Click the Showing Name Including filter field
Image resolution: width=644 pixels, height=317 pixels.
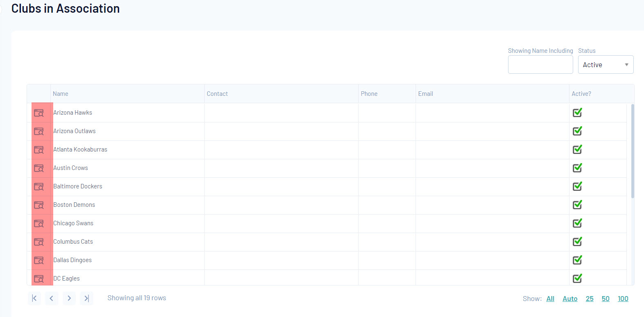[x=540, y=65]
